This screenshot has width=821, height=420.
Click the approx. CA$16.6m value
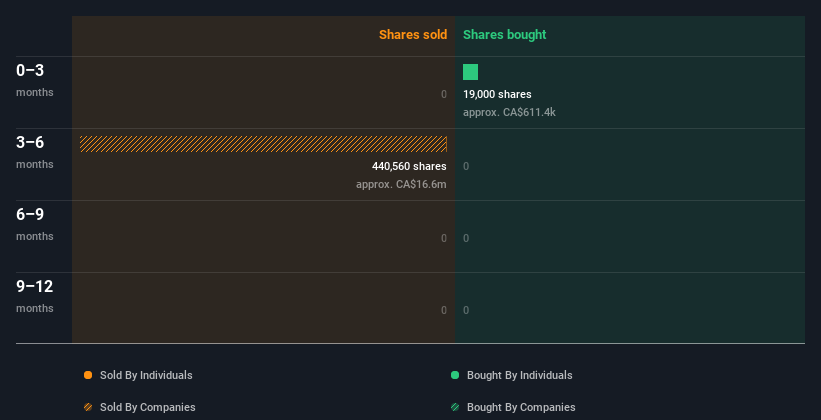pos(401,184)
